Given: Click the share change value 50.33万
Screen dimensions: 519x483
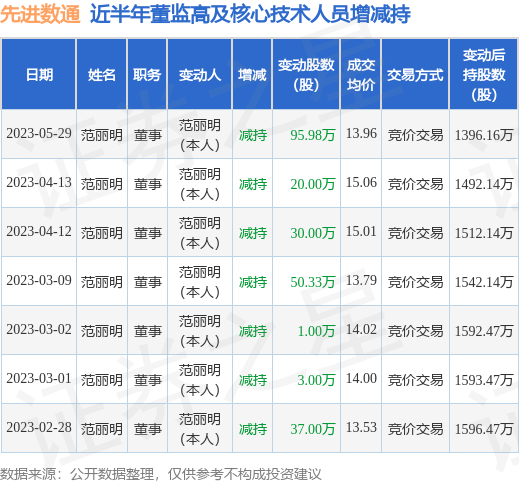Looking at the screenshot, I should (312, 282).
